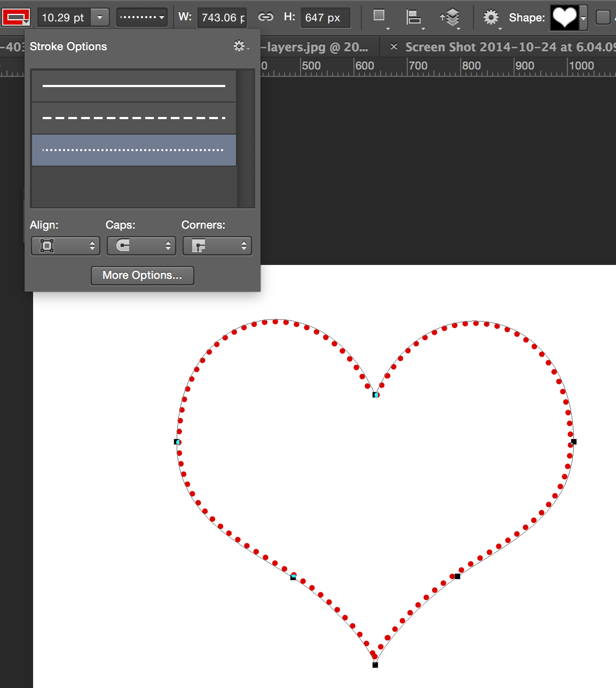Image resolution: width=616 pixels, height=688 pixels.
Task: Open the heart Shape picker dropdown
Action: click(x=584, y=17)
